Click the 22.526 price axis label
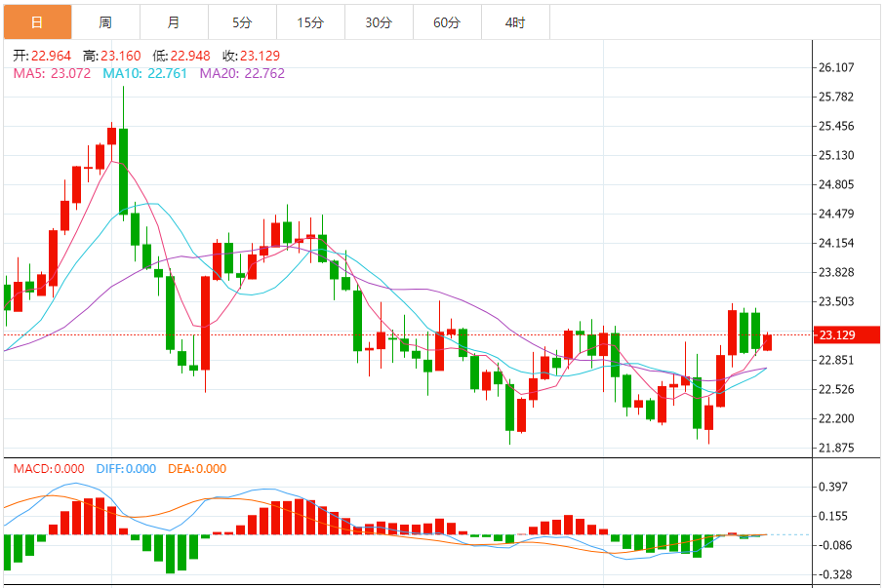The height and width of the screenshot is (588, 885). pyautogui.click(x=836, y=389)
